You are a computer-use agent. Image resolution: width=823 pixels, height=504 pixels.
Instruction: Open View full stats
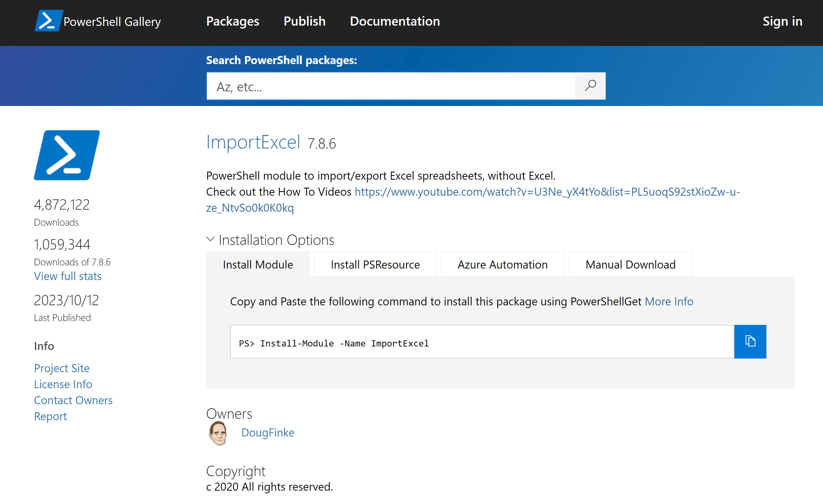[x=68, y=276]
